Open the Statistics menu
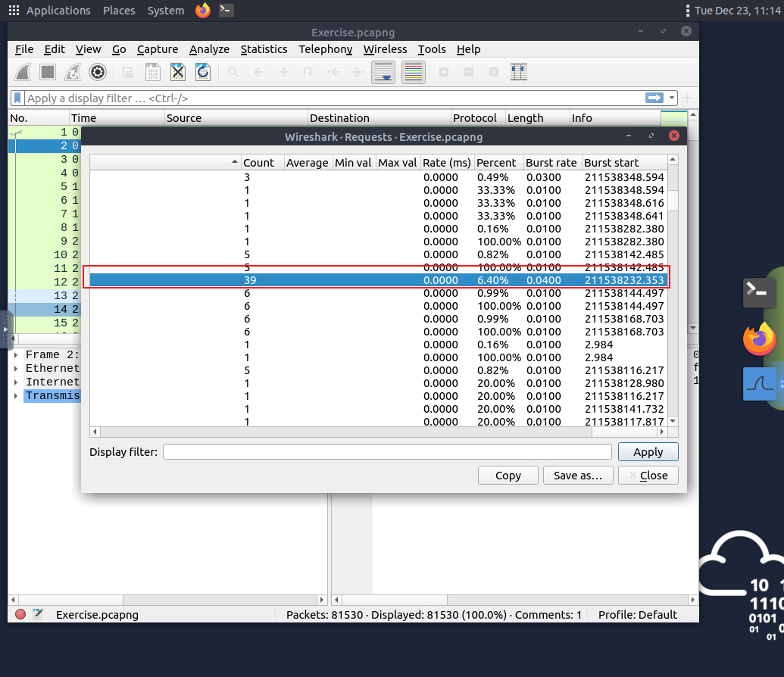784x677 pixels. click(x=264, y=49)
